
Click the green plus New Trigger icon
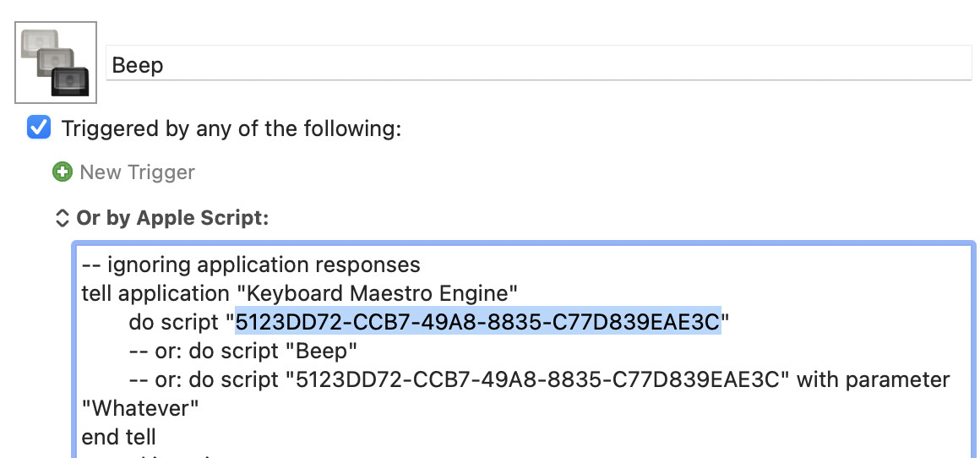63,172
